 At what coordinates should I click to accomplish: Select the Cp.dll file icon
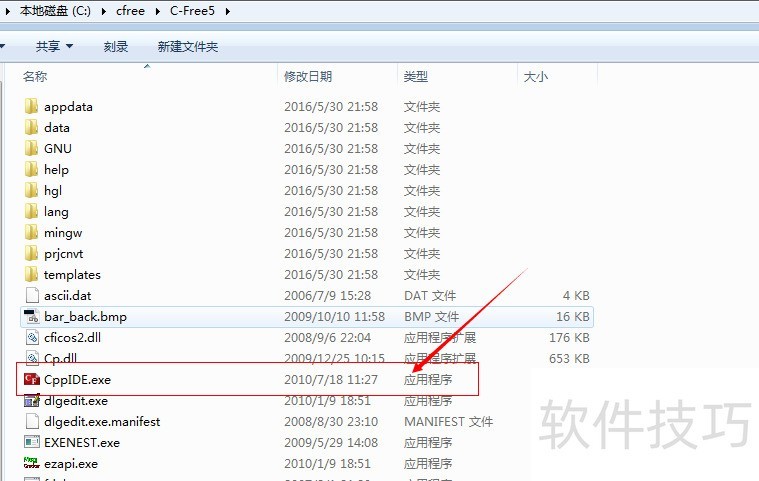point(32,358)
